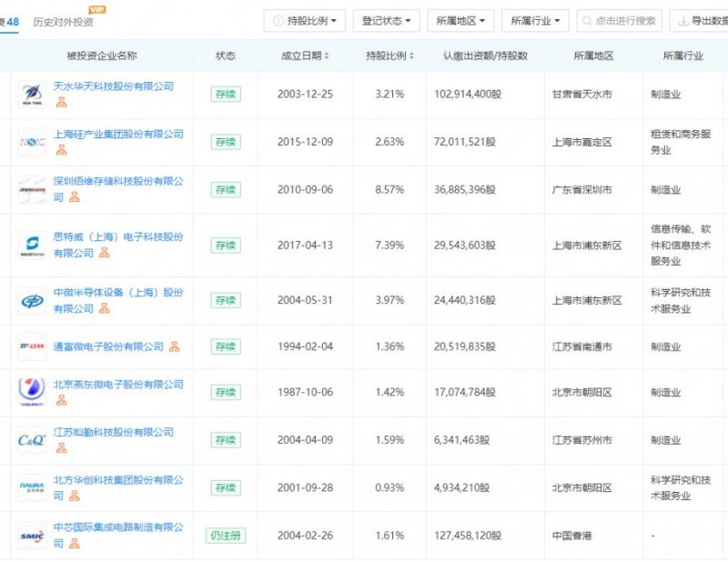
Task: Open 北方华创科技集团 link
Action: click(118, 487)
